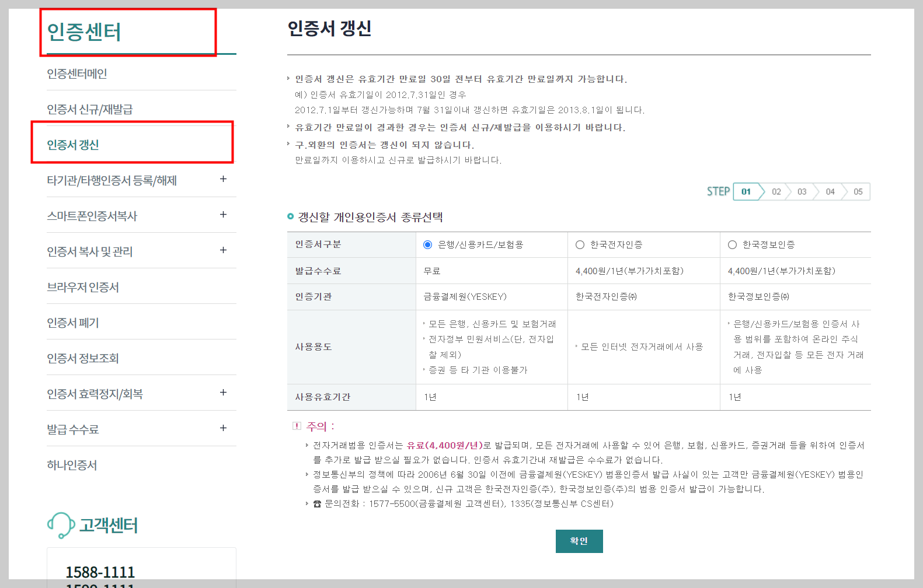This screenshot has height=588, width=923.
Task: Expand 인증서 효력정지/회복 plus icon
Action: point(223,393)
